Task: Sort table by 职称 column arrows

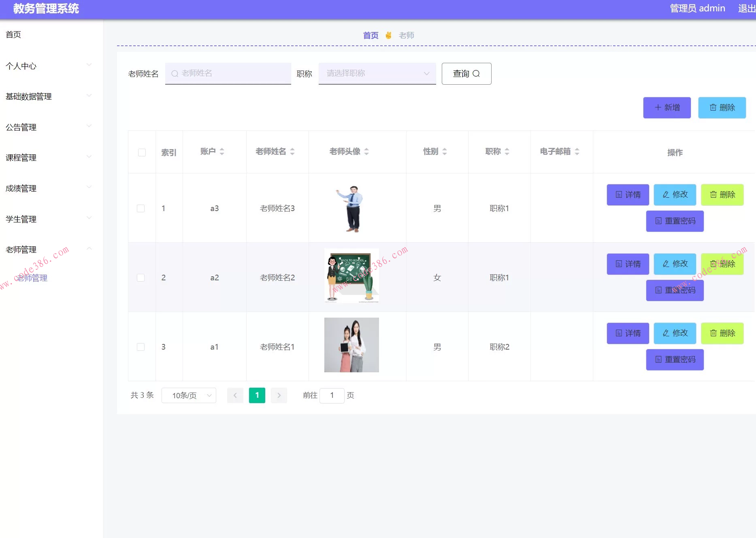Action: pyautogui.click(x=507, y=152)
